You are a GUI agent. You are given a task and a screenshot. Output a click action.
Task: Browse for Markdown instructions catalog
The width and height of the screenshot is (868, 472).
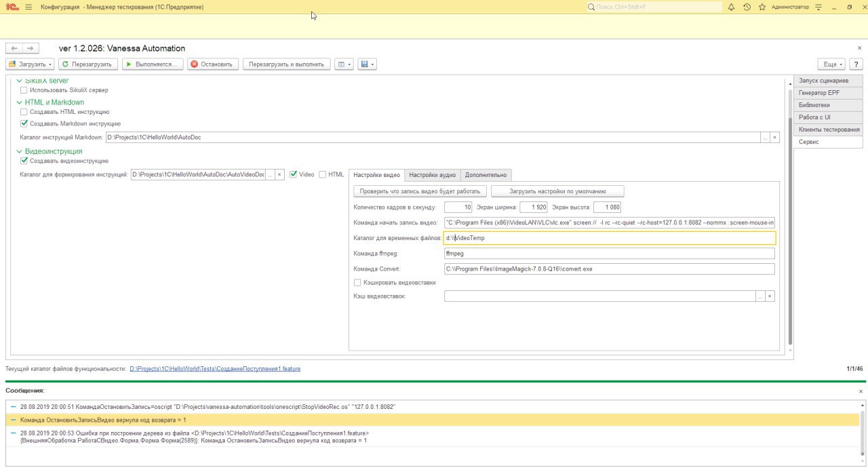[x=766, y=137]
